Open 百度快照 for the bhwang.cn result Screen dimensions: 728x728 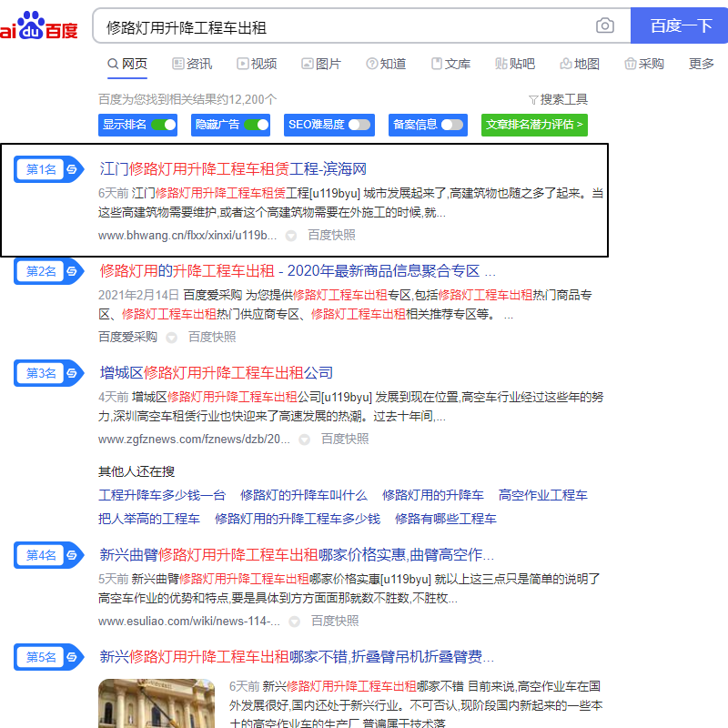point(331,236)
